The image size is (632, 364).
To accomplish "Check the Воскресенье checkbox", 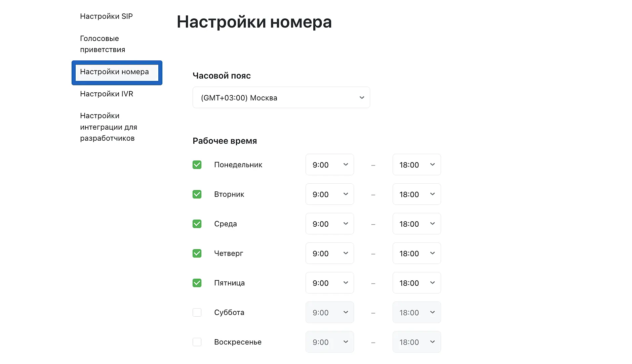I will 197,342.
